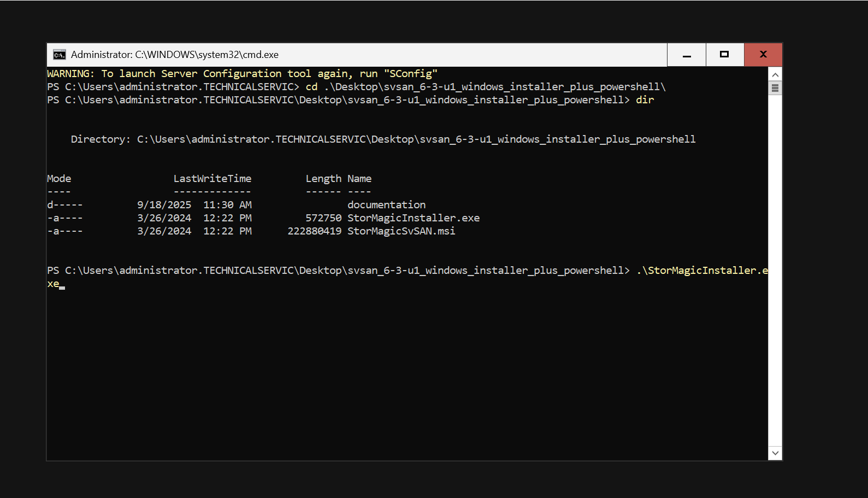The height and width of the screenshot is (498, 868).
Task: Open the cmd.exe system menu icon
Action: coord(59,55)
